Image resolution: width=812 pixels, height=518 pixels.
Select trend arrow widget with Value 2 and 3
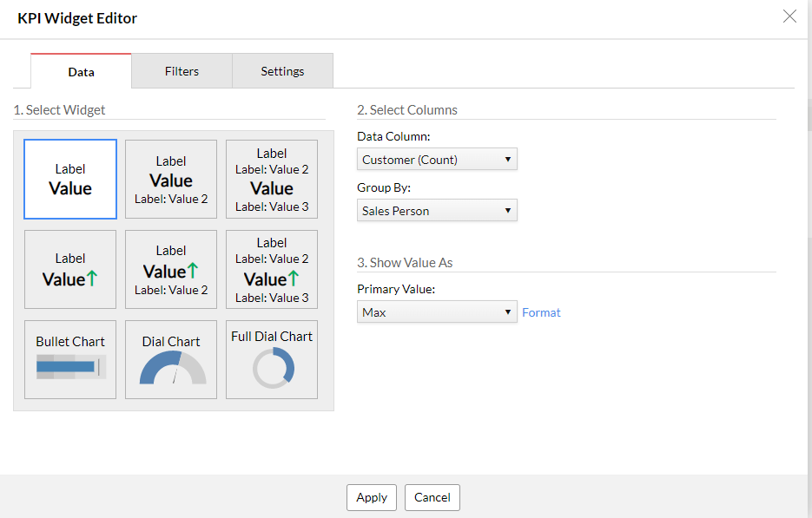272,270
